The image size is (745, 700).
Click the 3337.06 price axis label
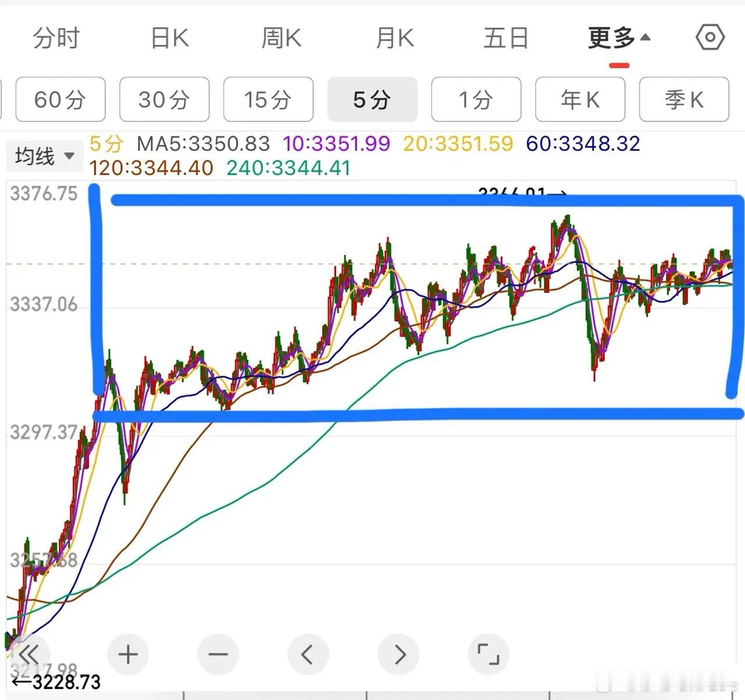click(44, 305)
